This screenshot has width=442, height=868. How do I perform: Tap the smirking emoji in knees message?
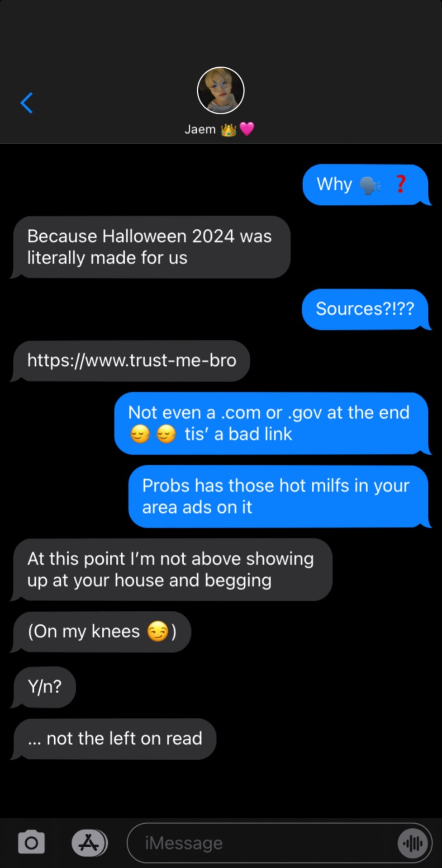click(x=158, y=632)
